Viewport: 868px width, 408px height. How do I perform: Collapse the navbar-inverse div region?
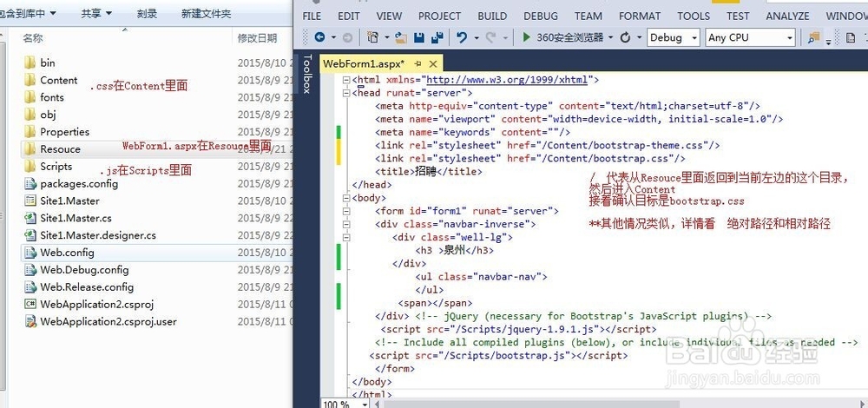point(346,224)
